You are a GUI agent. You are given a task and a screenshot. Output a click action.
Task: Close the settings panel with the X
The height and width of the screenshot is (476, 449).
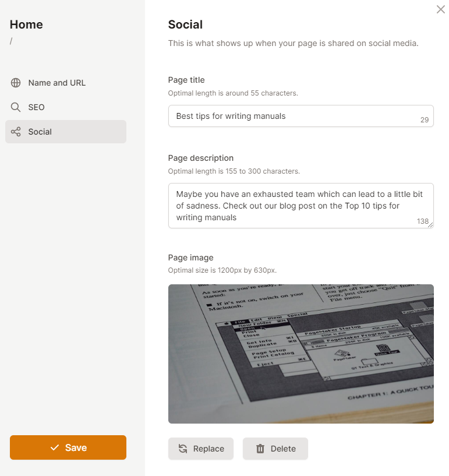pyautogui.click(x=440, y=9)
